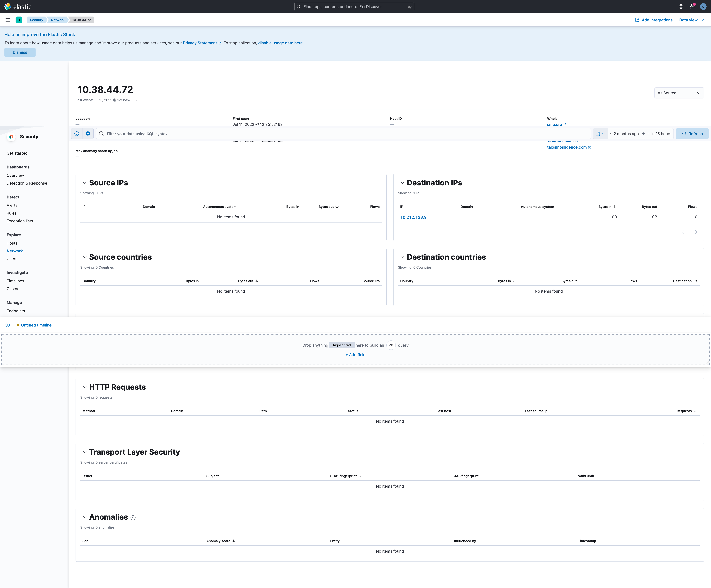
Task: Open the main navigation hamburger menu
Action: pos(8,20)
